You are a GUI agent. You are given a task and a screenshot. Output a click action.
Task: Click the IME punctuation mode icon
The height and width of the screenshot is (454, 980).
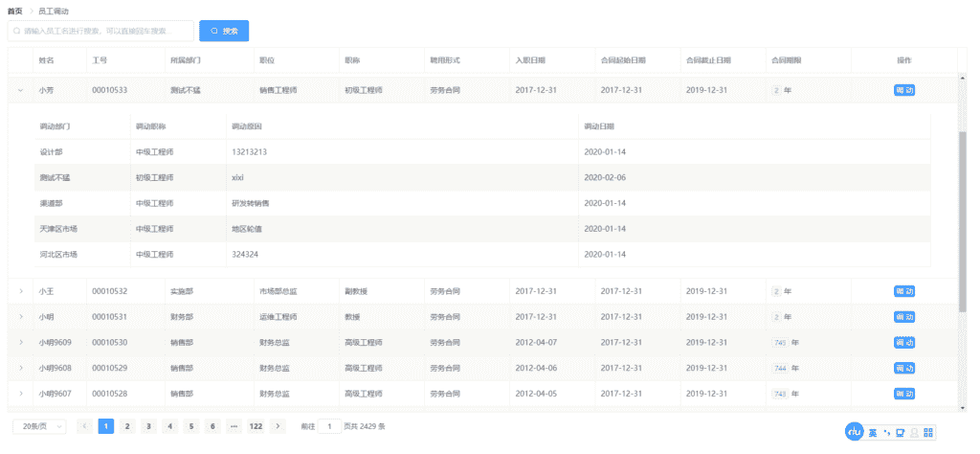point(886,434)
